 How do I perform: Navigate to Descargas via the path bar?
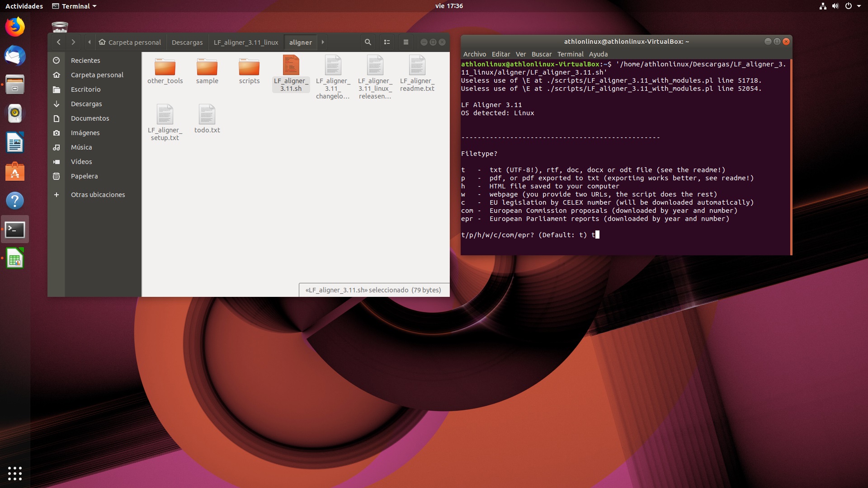tap(187, 42)
